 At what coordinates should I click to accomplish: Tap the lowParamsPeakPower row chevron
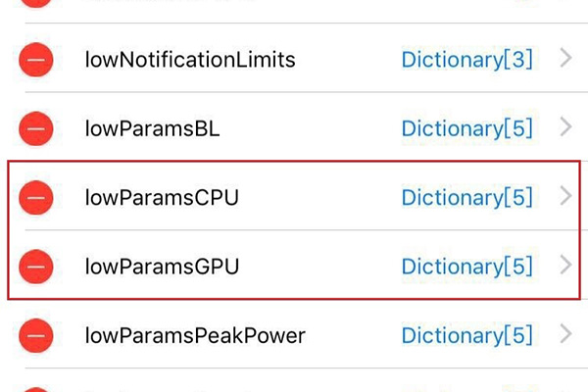(x=564, y=335)
